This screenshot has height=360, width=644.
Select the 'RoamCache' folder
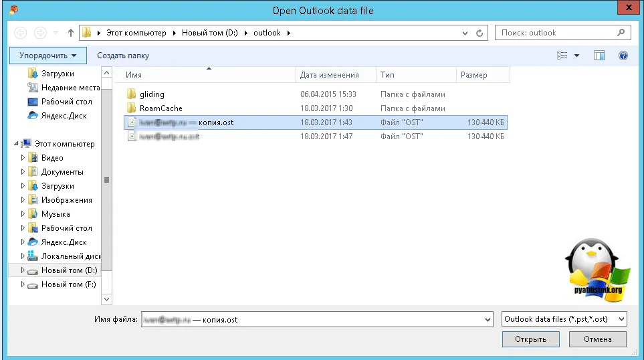(316, 108)
